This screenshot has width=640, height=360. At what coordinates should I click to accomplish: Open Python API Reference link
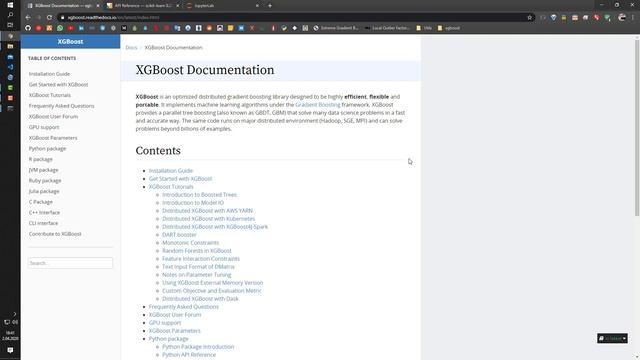(x=189, y=355)
